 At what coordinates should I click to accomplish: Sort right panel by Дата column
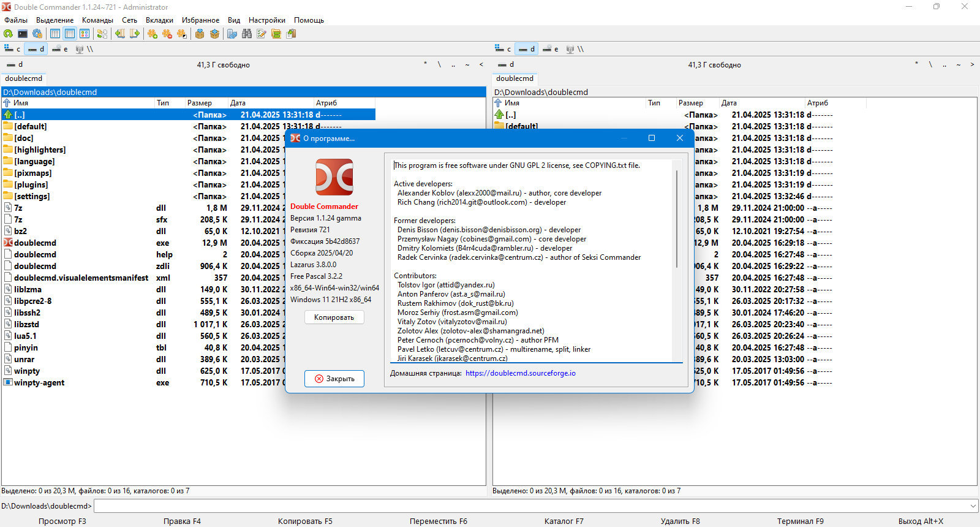(763, 103)
